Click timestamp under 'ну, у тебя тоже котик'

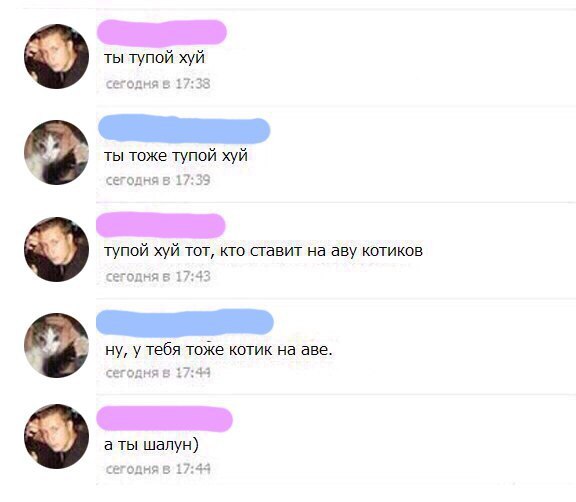point(158,373)
